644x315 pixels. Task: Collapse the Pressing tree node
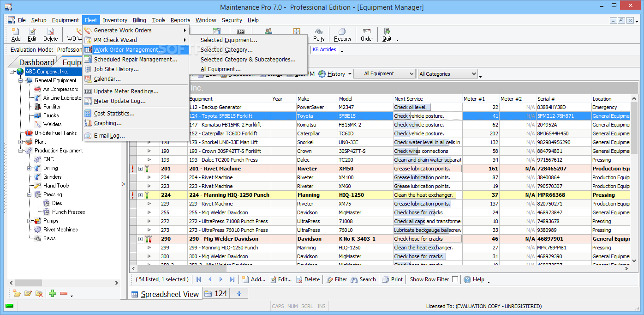click(30, 194)
